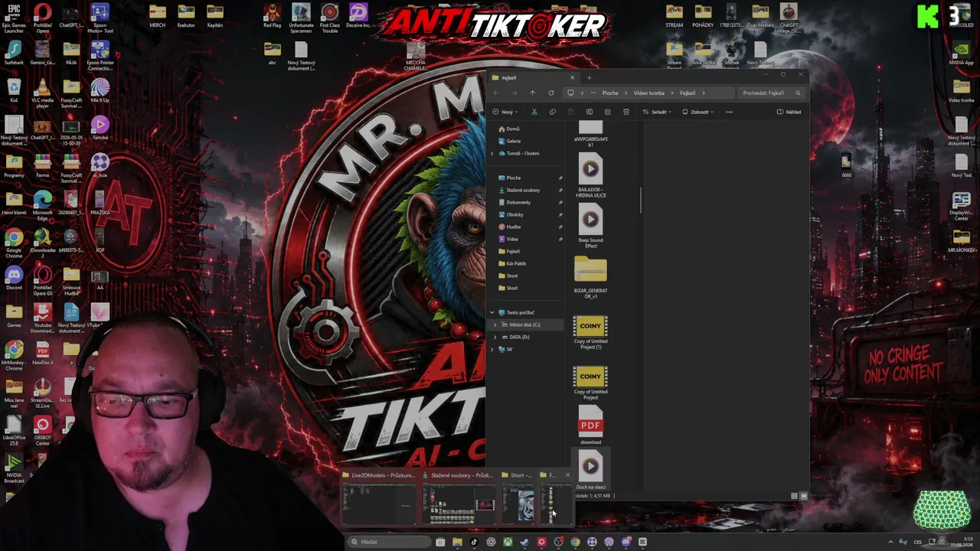
Task: Click the chevron after Fejkaři in address bar
Action: point(704,93)
